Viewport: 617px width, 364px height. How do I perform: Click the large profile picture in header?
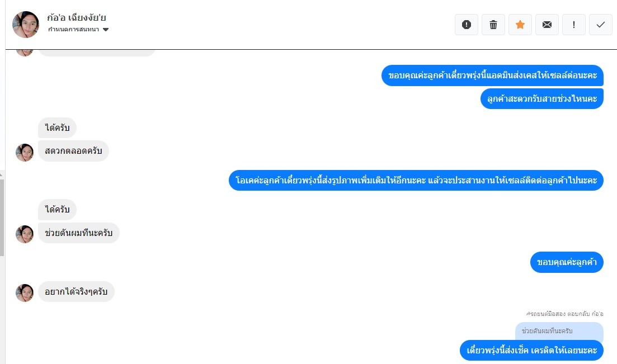tap(26, 25)
